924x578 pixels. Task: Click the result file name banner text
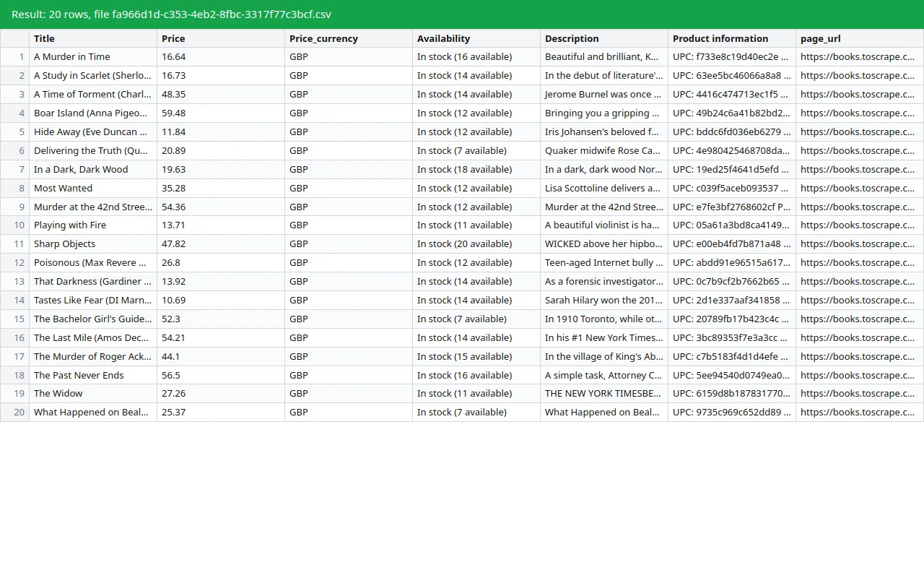click(x=172, y=14)
